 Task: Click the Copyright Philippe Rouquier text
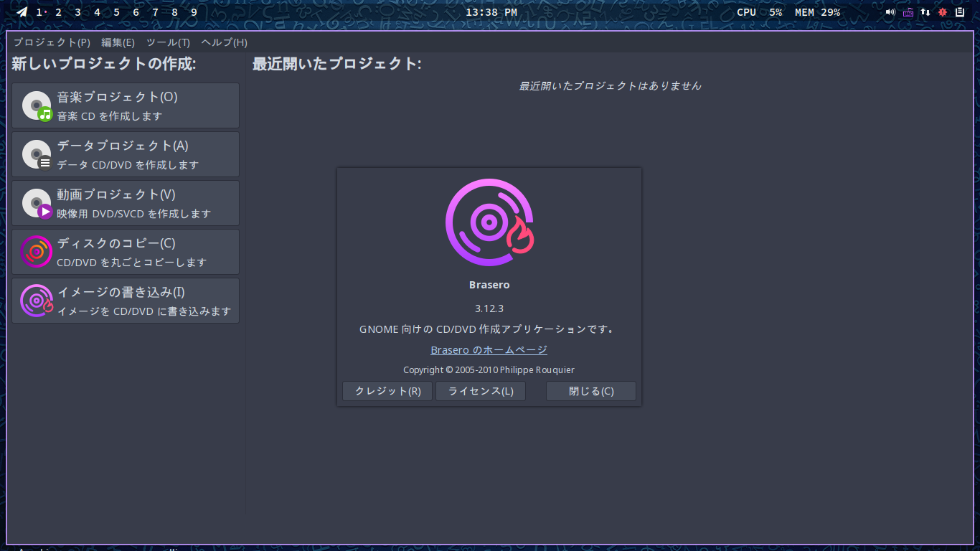click(489, 370)
